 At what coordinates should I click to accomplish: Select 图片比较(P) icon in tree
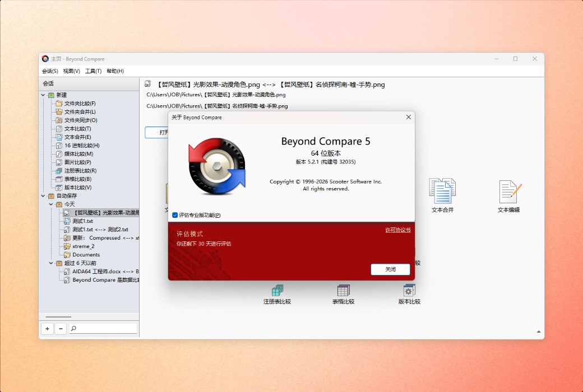[x=59, y=162]
